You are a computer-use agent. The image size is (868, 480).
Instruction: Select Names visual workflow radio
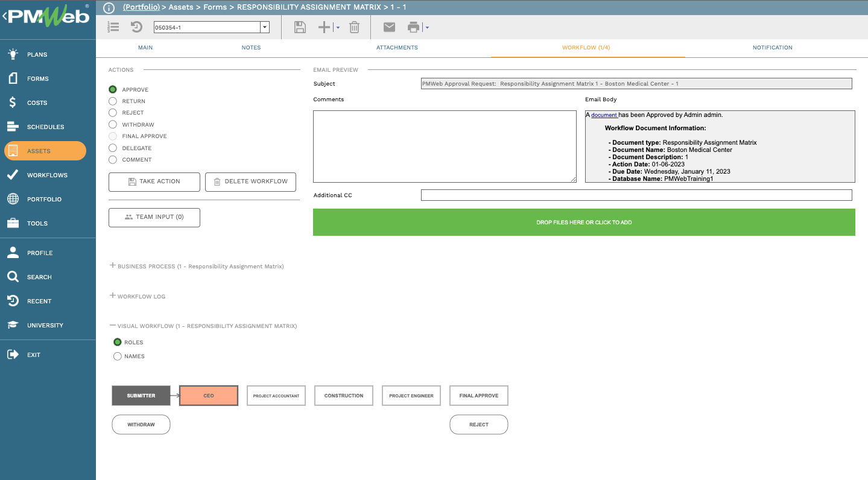pos(118,356)
